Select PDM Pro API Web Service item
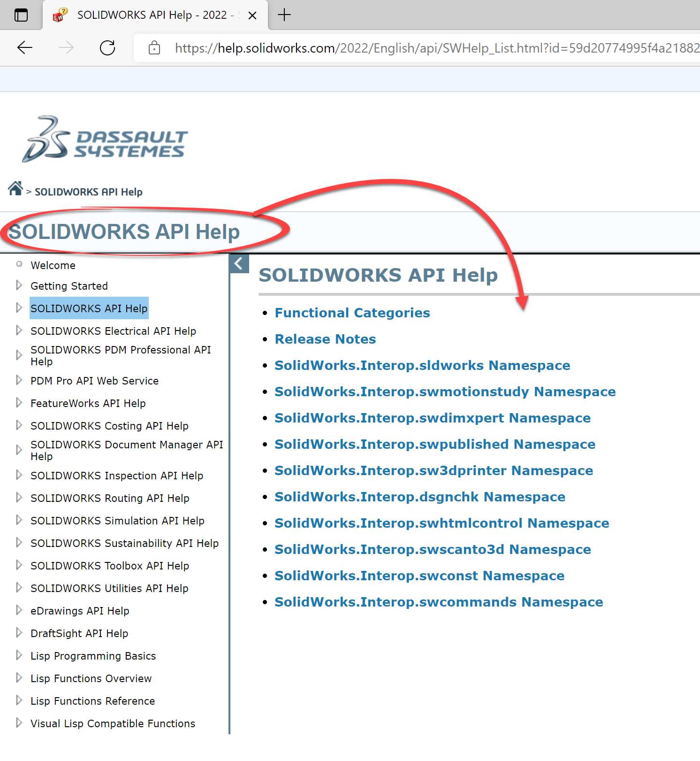This screenshot has height=761, width=700. click(94, 381)
